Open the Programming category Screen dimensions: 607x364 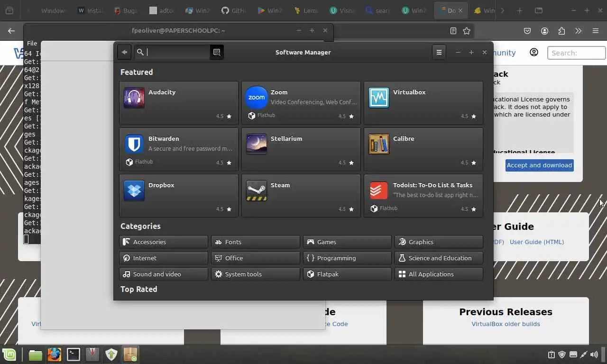point(347,258)
